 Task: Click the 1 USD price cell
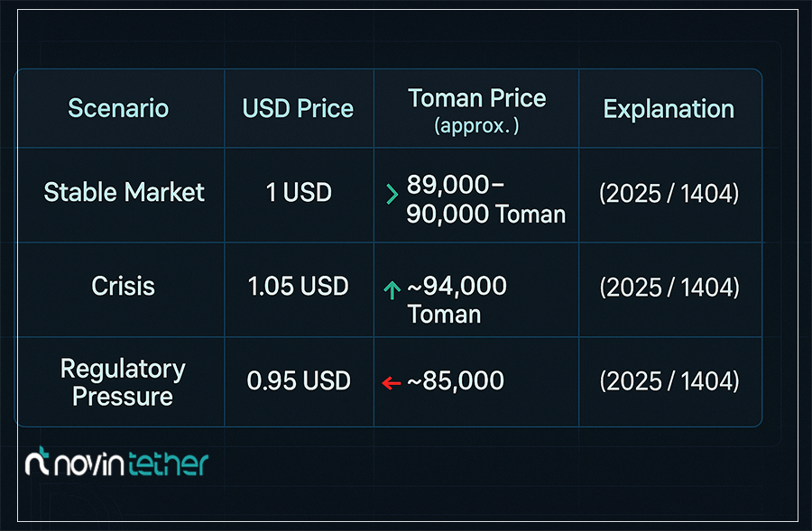pyautogui.click(x=299, y=193)
